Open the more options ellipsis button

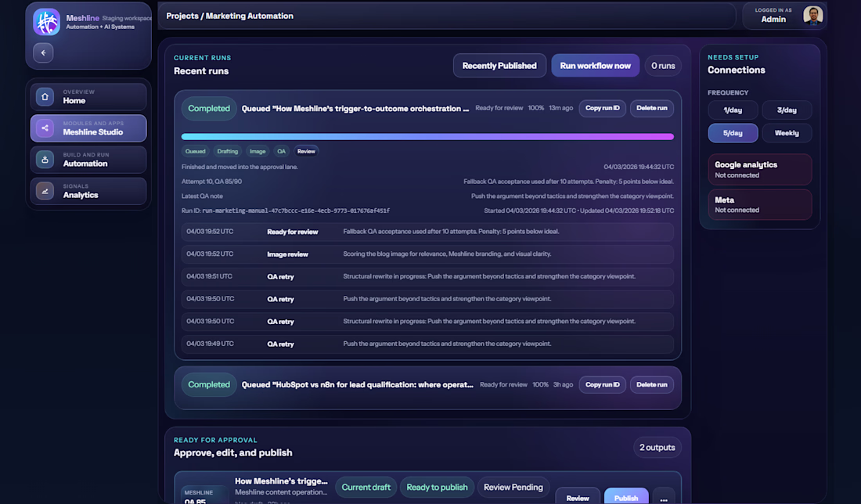tap(663, 498)
